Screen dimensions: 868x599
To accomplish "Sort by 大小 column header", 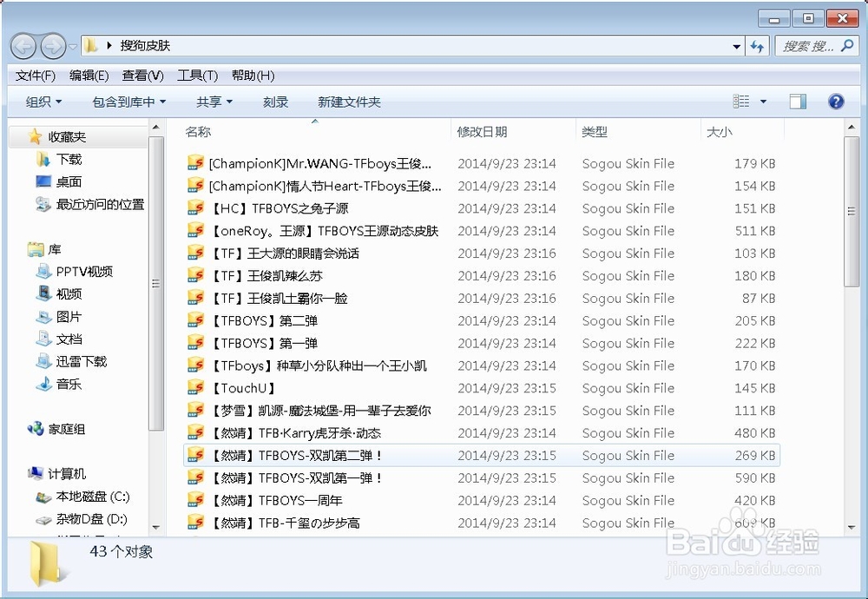I will pos(720,132).
